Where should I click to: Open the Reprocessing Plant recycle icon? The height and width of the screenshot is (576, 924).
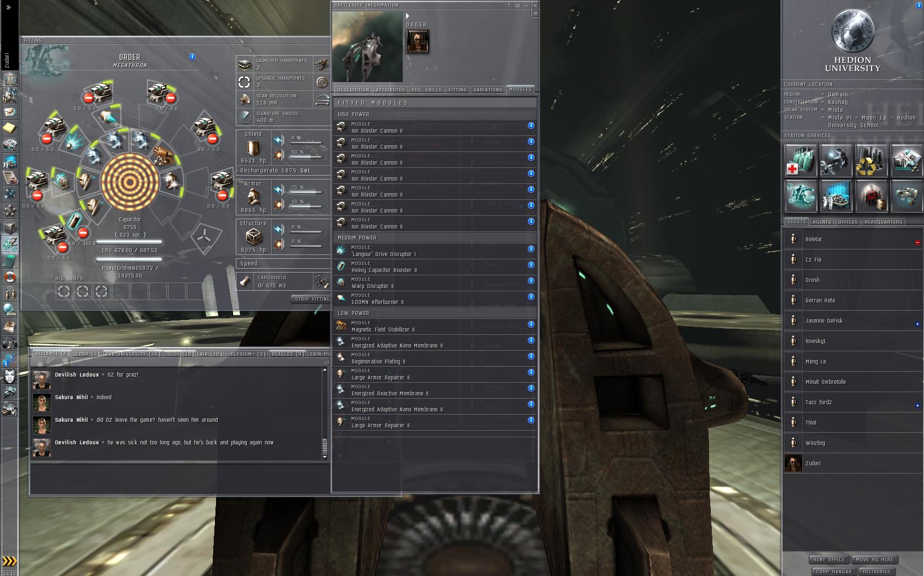tap(871, 160)
